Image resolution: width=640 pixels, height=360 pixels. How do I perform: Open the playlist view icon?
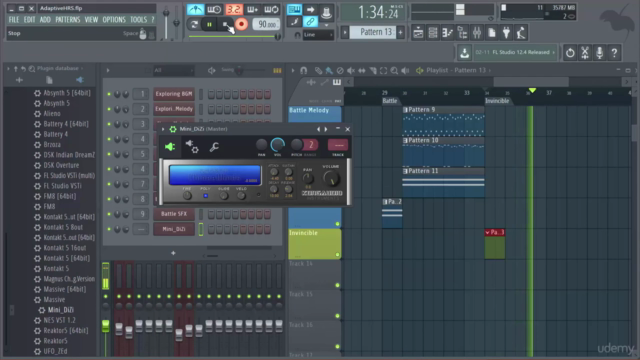418,33
